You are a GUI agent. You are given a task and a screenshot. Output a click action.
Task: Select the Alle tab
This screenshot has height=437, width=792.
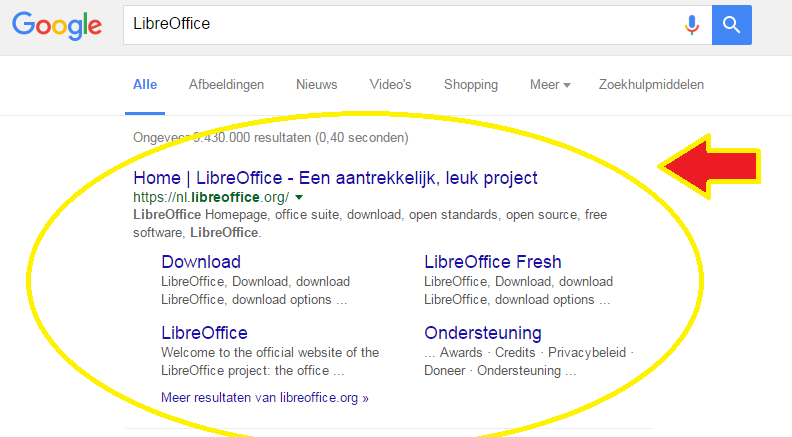pyautogui.click(x=145, y=85)
